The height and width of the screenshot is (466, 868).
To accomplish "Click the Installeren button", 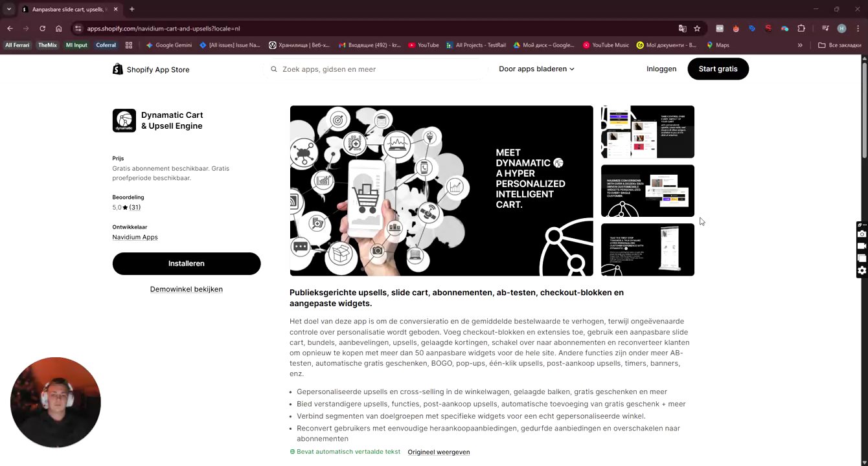I will coord(187,263).
